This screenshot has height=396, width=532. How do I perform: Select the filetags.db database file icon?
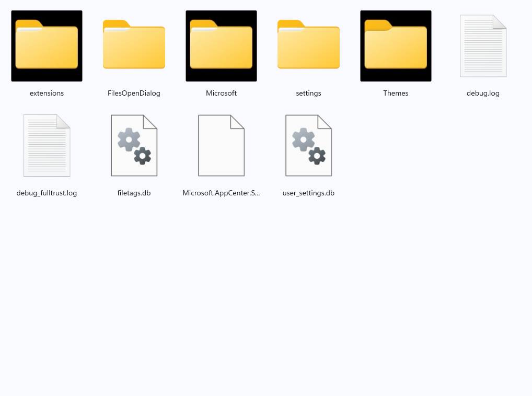coord(134,145)
